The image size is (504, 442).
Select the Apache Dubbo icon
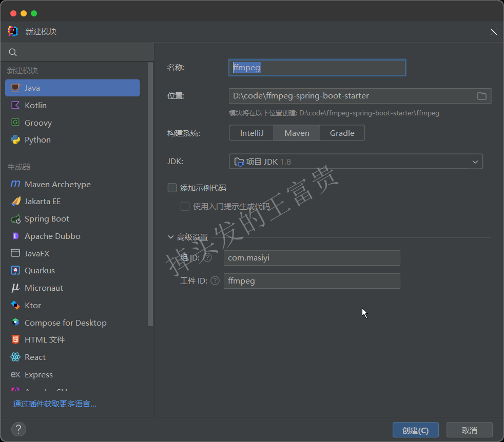click(15, 236)
